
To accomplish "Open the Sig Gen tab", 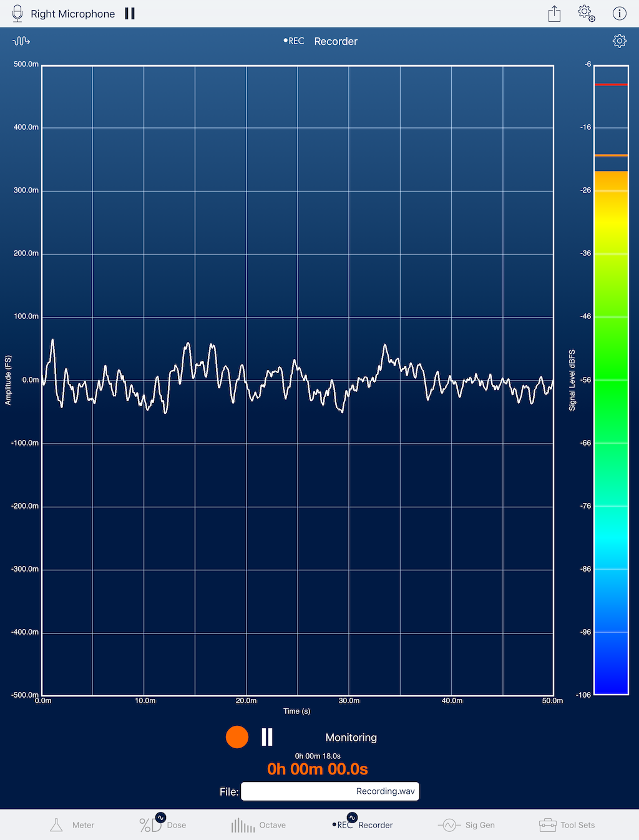I will tap(466, 825).
